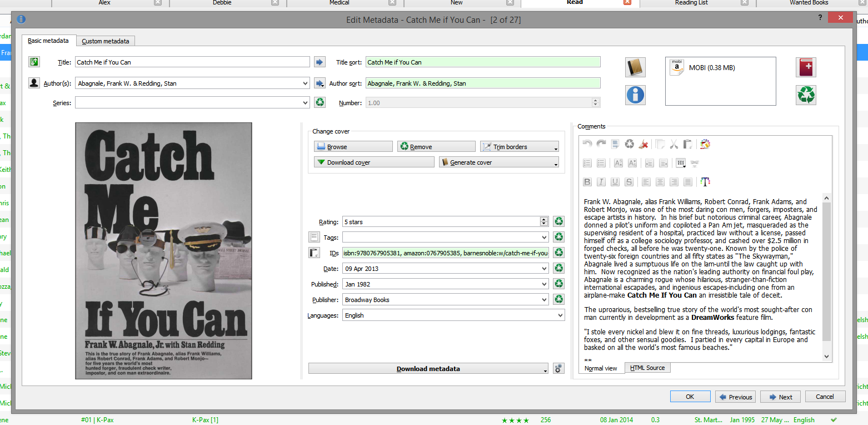Click the blue arrow beside the Author(s) field
Image resolution: width=868 pixels, height=425 pixels.
pos(320,83)
